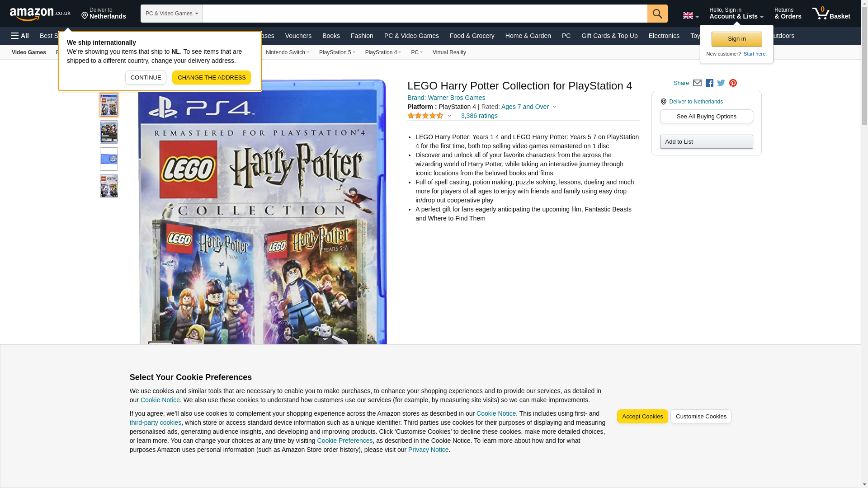Share on Facebook icon

pos(709,83)
